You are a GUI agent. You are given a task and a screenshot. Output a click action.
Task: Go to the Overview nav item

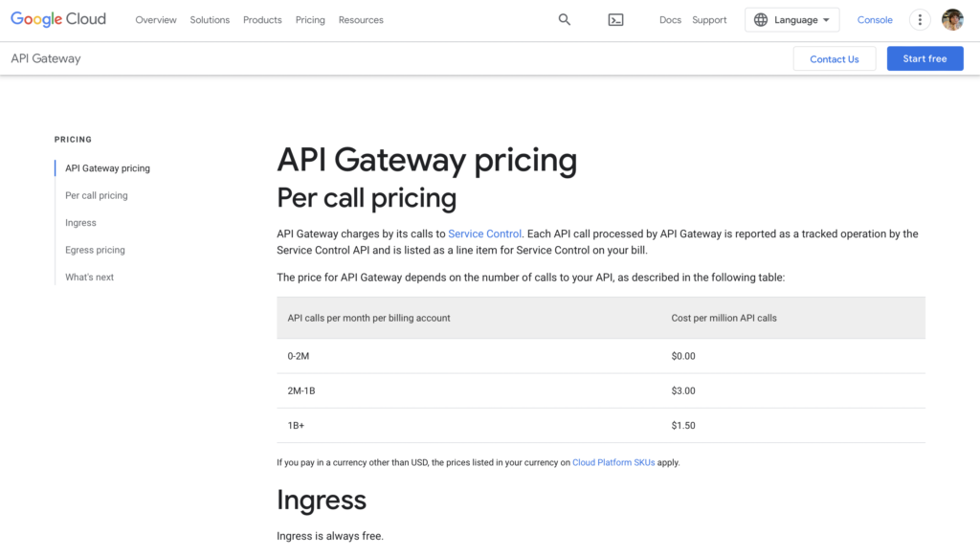click(156, 20)
